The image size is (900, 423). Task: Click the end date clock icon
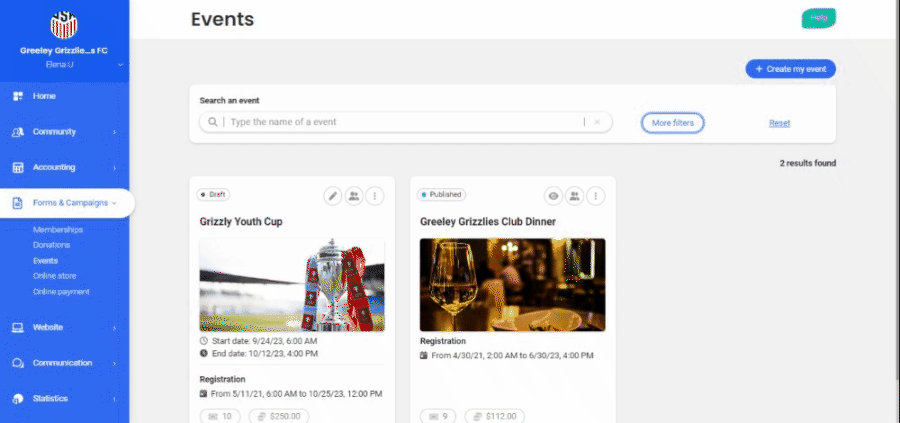pos(203,353)
